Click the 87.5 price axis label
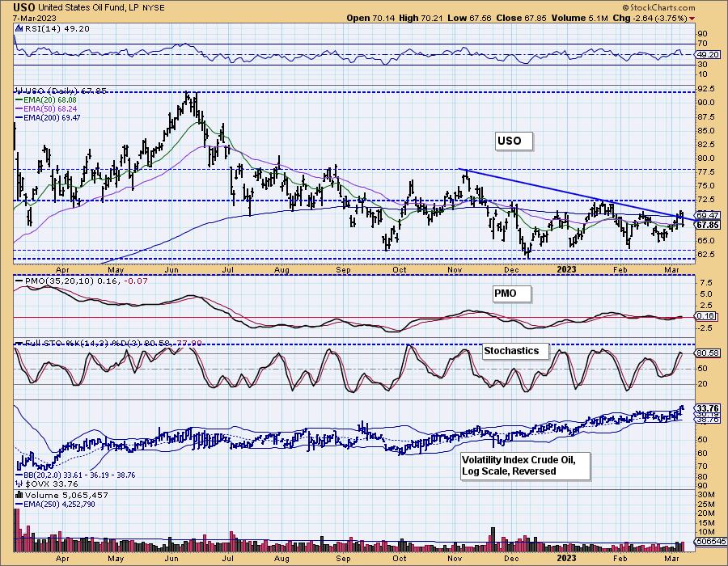The width and height of the screenshot is (728, 566). (705, 116)
